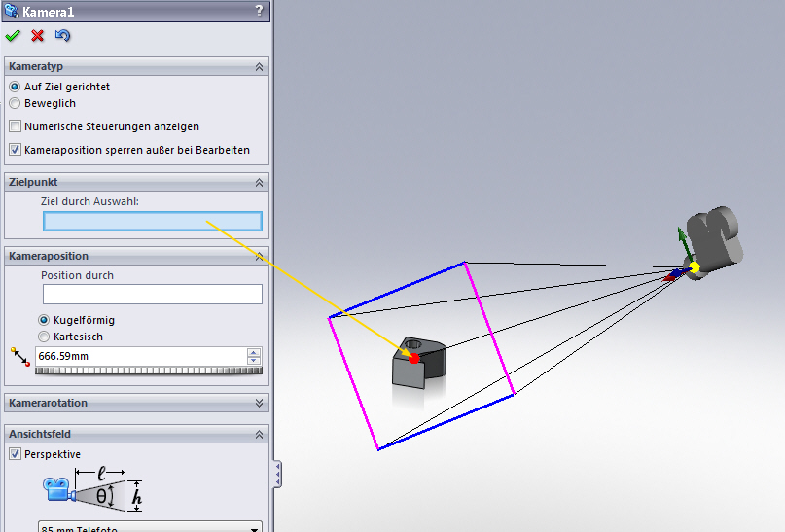The width and height of the screenshot is (785, 532).
Task: Click the 'Position durch' selection box
Action: click(153, 295)
